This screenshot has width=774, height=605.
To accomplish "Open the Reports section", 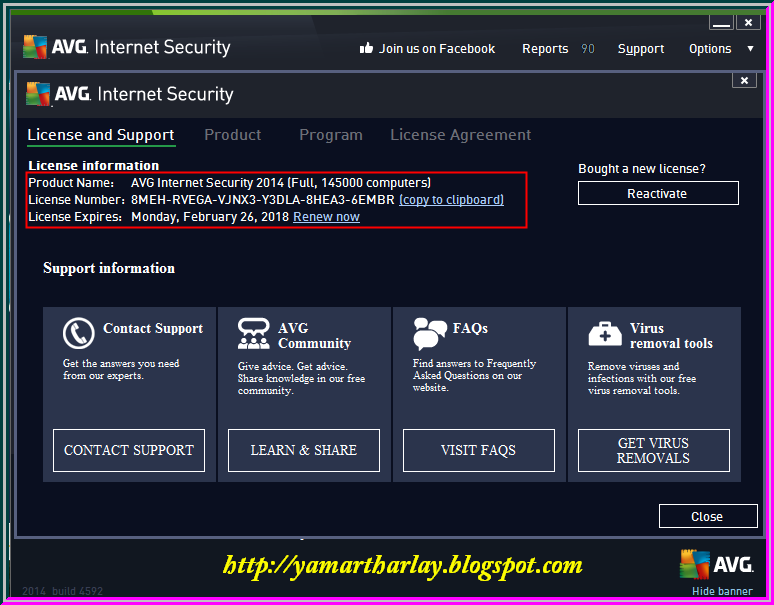I will click(545, 49).
